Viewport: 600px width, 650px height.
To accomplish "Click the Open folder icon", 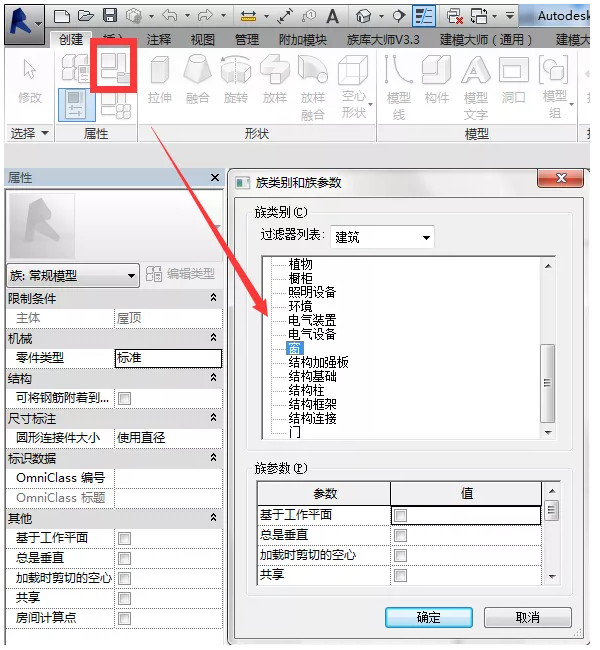I will tap(85, 16).
